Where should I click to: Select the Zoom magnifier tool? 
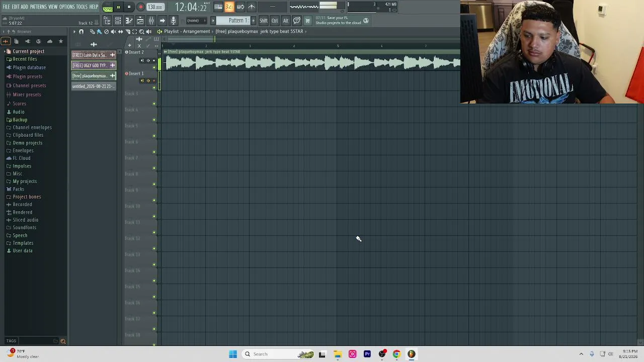point(141,31)
